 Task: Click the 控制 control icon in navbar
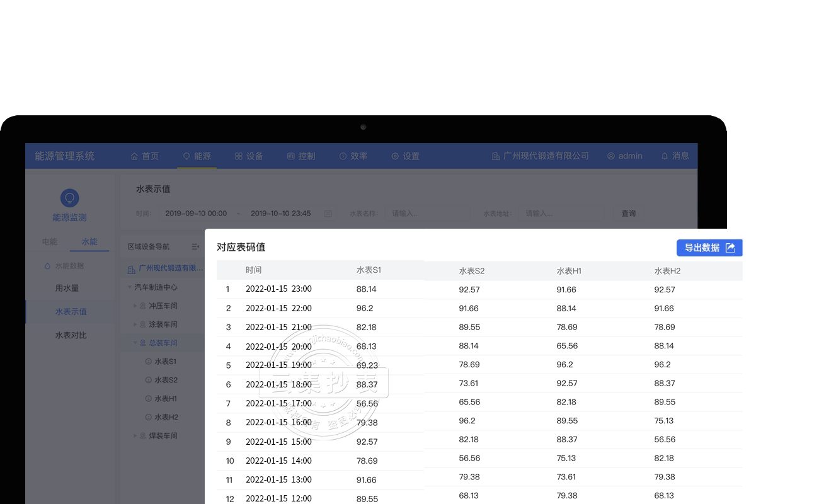pyautogui.click(x=291, y=156)
